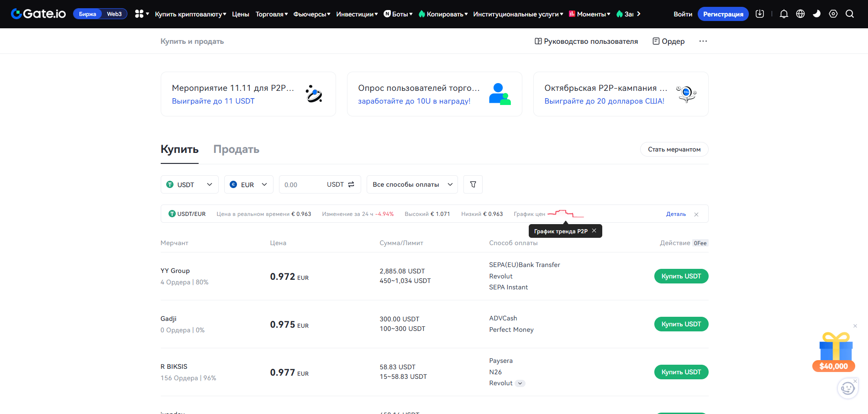Open the 'Мероприятие 11.11 для P2P' banner
Viewport: 868px width, 414px height.
248,94
